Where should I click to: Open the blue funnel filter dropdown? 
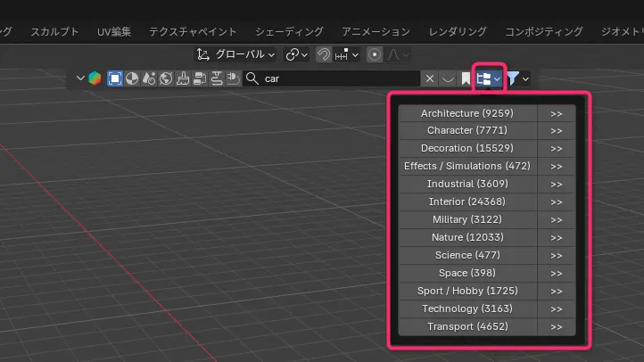point(517,78)
